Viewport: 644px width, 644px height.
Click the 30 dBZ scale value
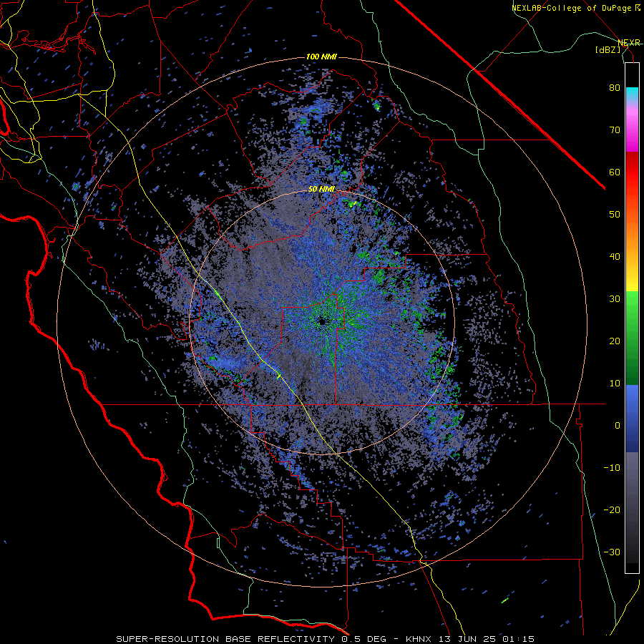coord(615,298)
